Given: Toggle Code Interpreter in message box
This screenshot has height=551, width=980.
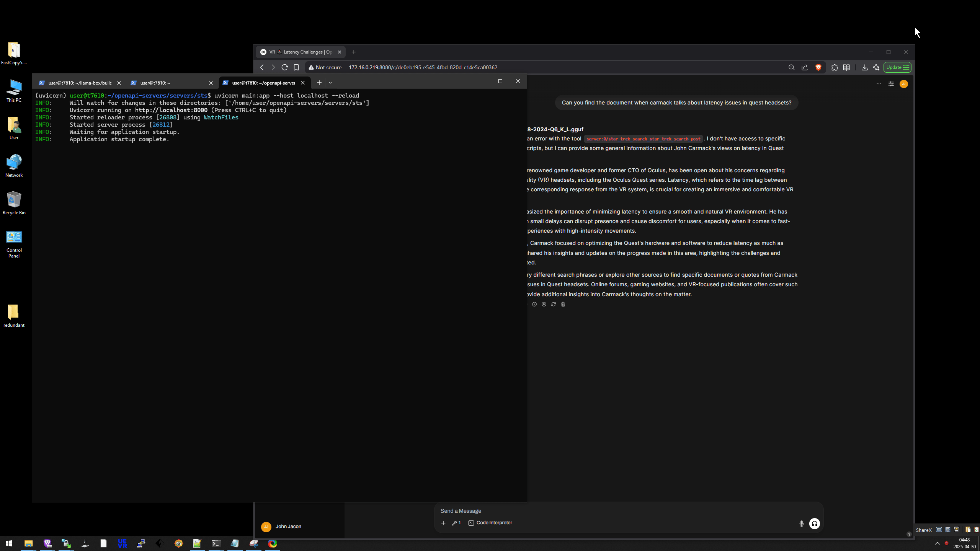Looking at the screenshot, I should [x=490, y=523].
